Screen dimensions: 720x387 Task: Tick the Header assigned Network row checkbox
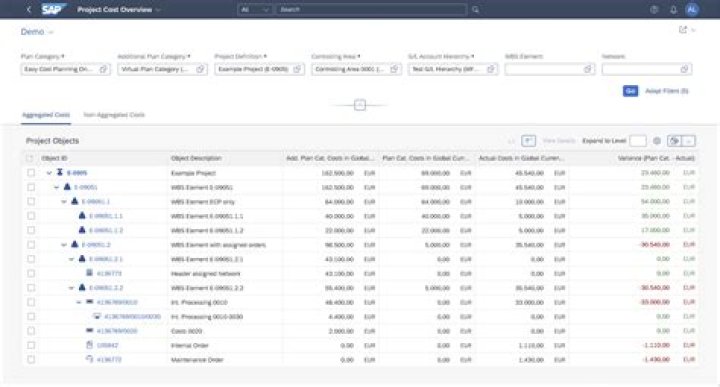click(31, 273)
